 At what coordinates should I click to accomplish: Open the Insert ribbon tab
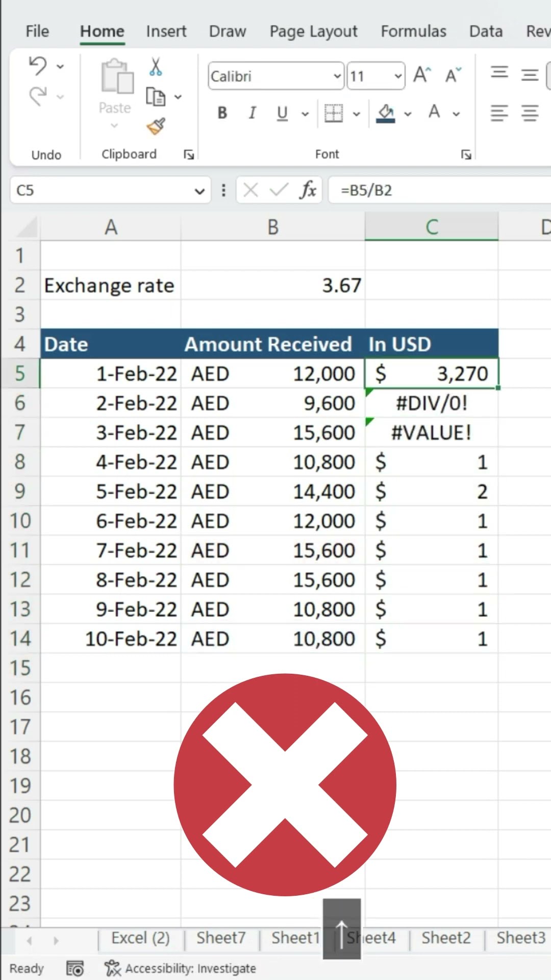166,31
